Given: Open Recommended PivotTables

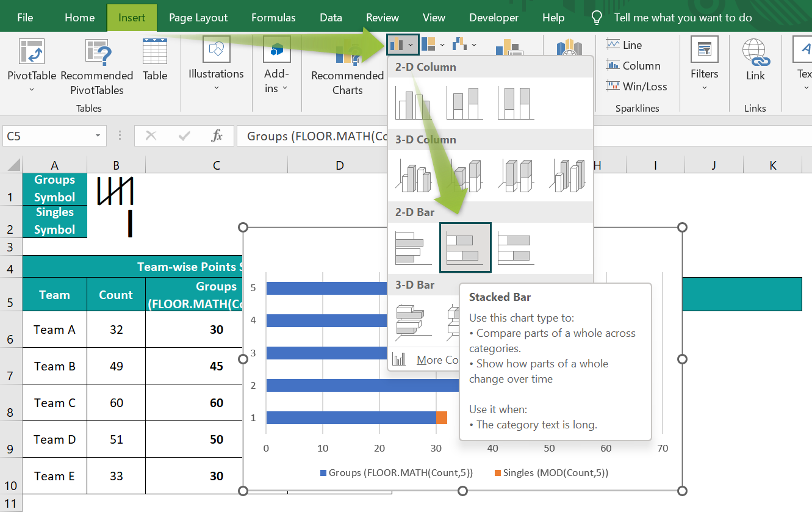Looking at the screenshot, I should [x=96, y=66].
